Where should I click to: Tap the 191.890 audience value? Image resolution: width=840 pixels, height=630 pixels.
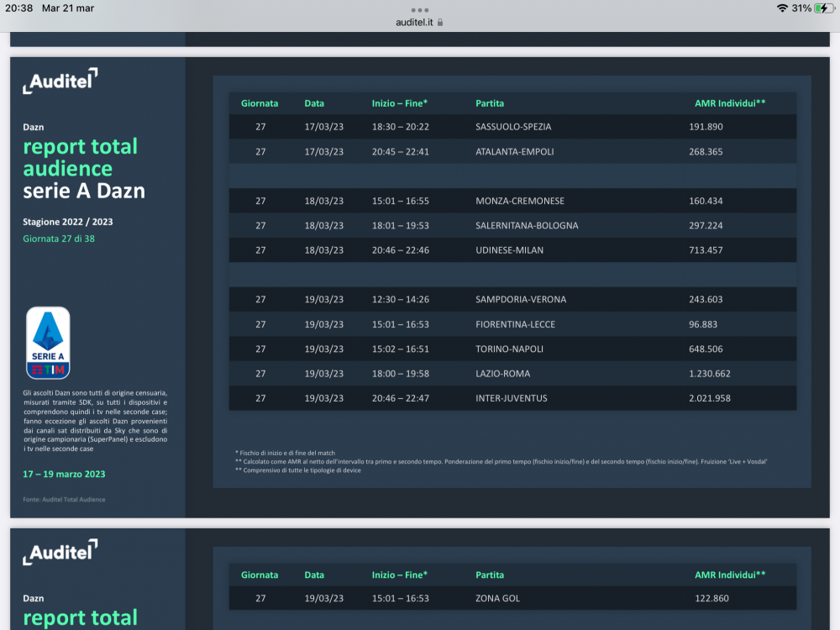point(706,127)
